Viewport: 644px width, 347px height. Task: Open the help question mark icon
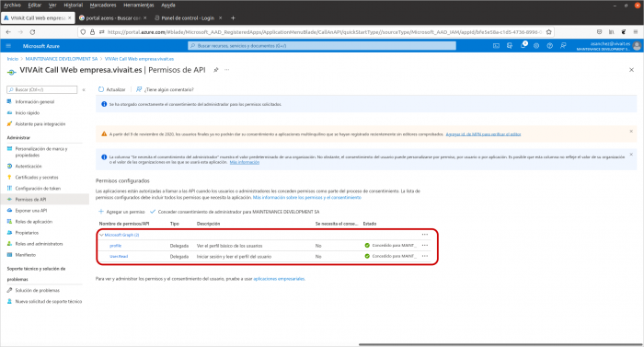pyautogui.click(x=549, y=46)
